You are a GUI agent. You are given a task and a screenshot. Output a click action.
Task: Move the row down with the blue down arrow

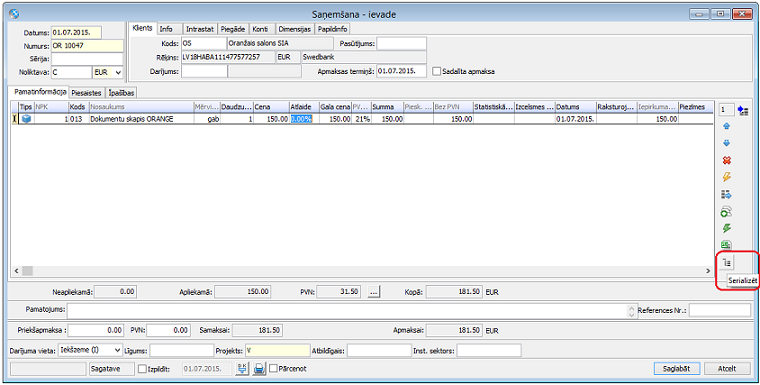tap(727, 144)
